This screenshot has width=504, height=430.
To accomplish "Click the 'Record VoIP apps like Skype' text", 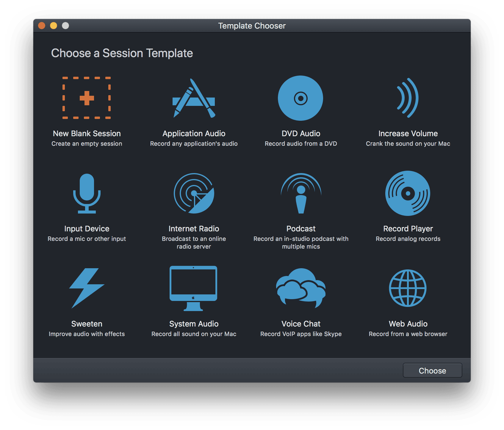I will point(301,334).
